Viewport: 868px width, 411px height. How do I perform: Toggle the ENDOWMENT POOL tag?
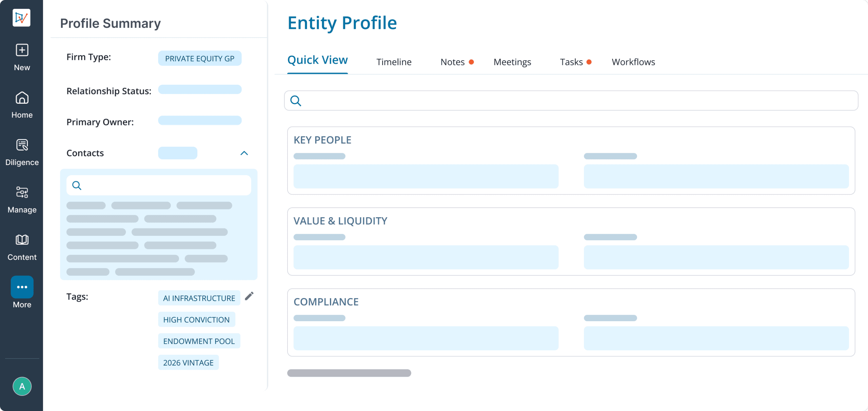pyautogui.click(x=199, y=341)
